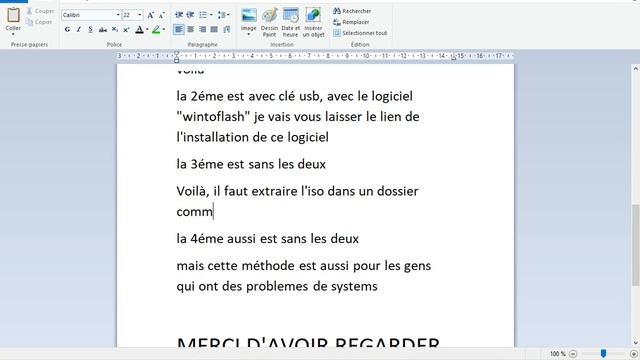Open the paragraph settings dialog icon
The image size is (640, 360).
point(227,29)
